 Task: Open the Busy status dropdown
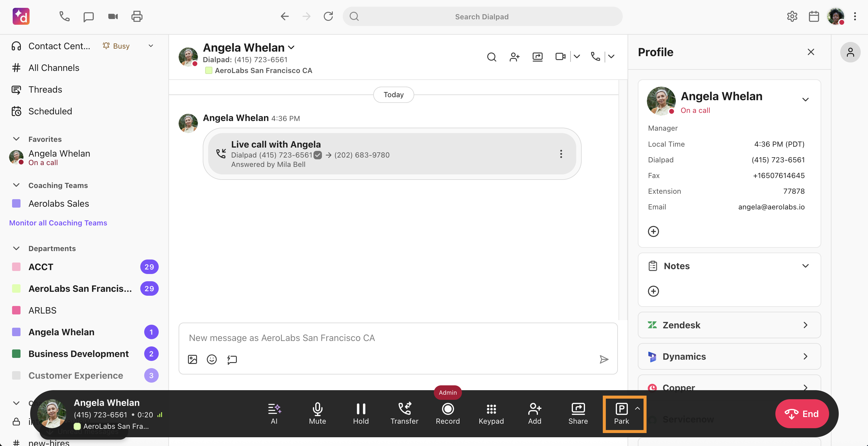(x=151, y=46)
